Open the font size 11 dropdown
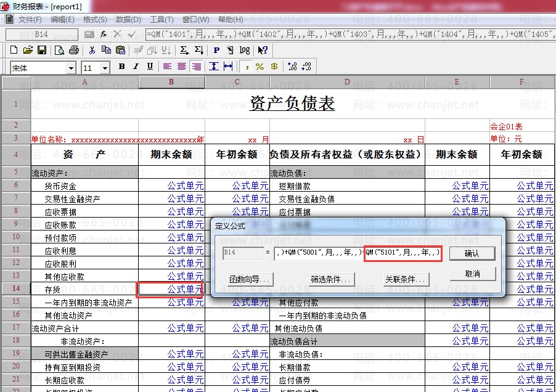The width and height of the screenshot is (556, 392). (x=105, y=68)
